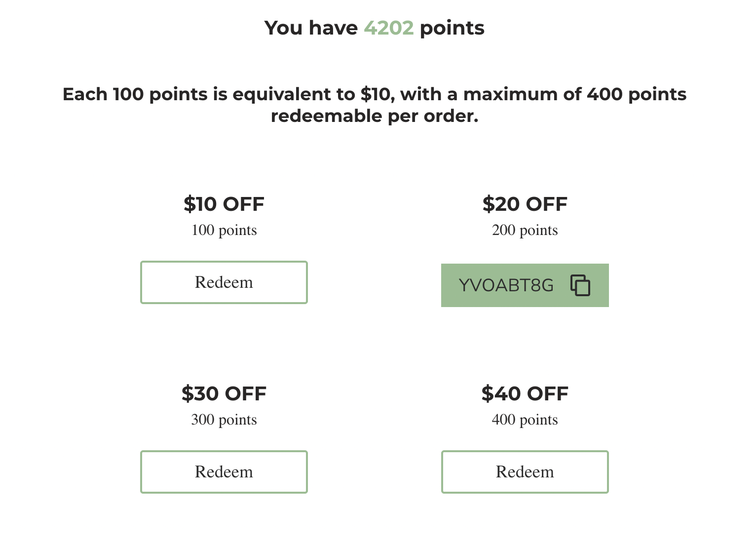Select the YVOABT8G coupon code text
The width and height of the screenshot is (756, 546).
click(x=506, y=285)
